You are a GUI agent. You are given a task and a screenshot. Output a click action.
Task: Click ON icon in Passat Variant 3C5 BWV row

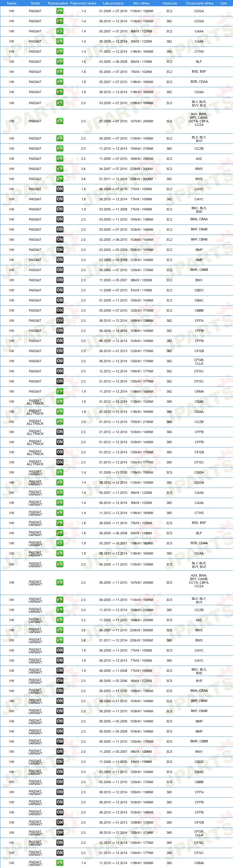60,751
